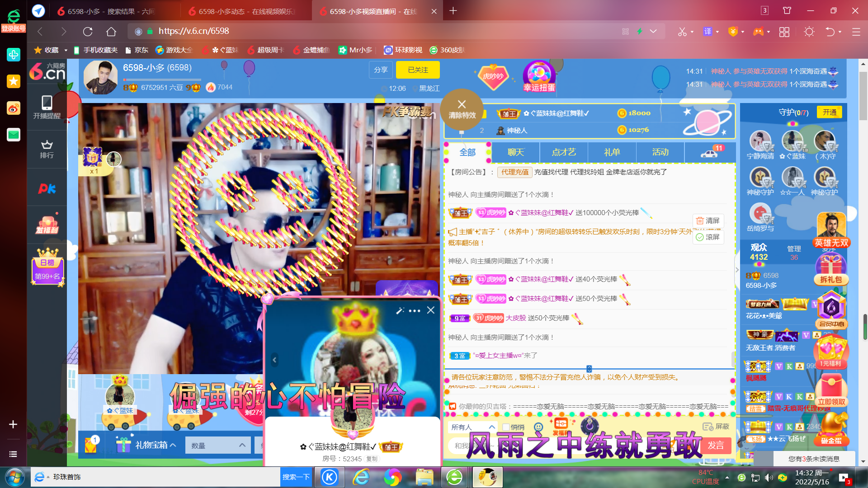Click the browser address bar URL field
Image resolution: width=868 pixels, height=488 pixels.
tap(375, 31)
